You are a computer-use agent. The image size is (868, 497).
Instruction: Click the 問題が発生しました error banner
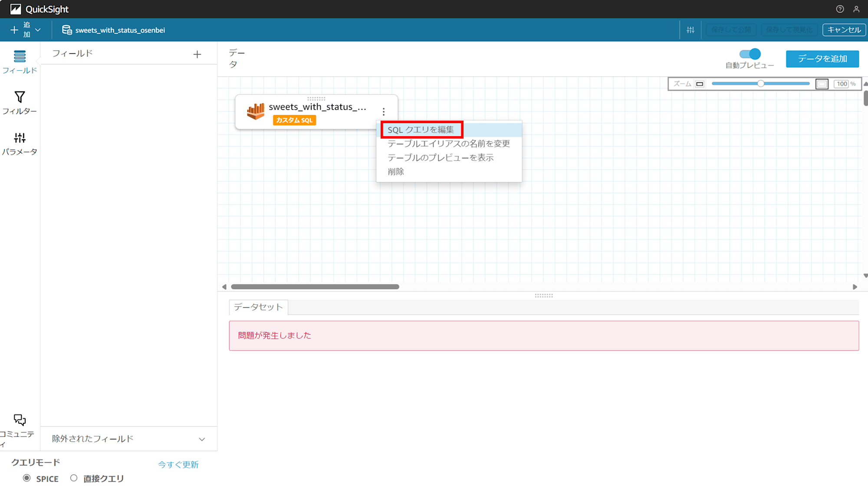(544, 336)
